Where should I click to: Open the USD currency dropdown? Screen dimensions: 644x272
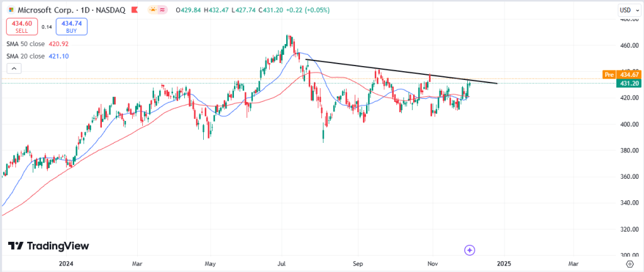(x=625, y=10)
